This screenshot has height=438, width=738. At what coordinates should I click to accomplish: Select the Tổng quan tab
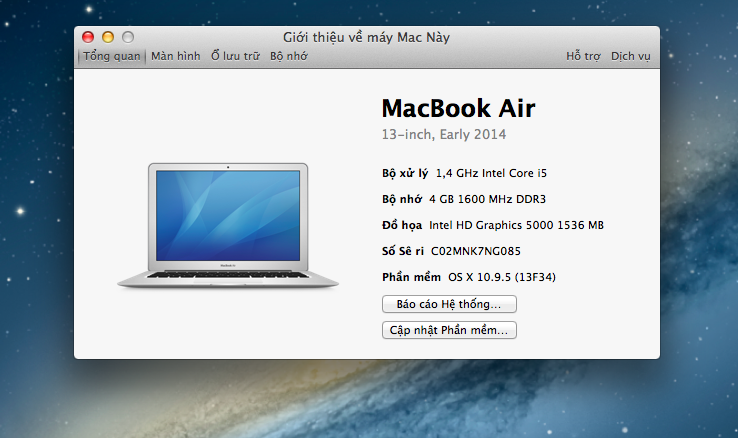(x=112, y=56)
